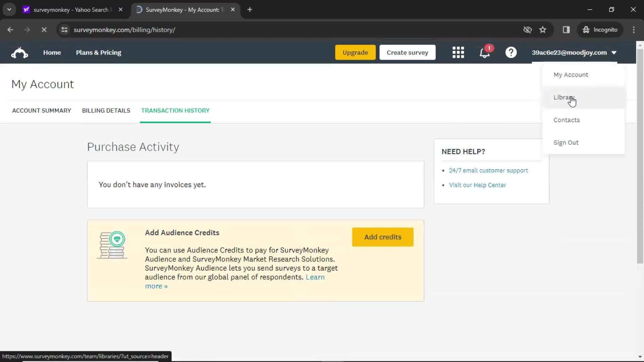This screenshot has width=644, height=362.
Task: Click the My Contacts menu option
Action: coord(567,120)
